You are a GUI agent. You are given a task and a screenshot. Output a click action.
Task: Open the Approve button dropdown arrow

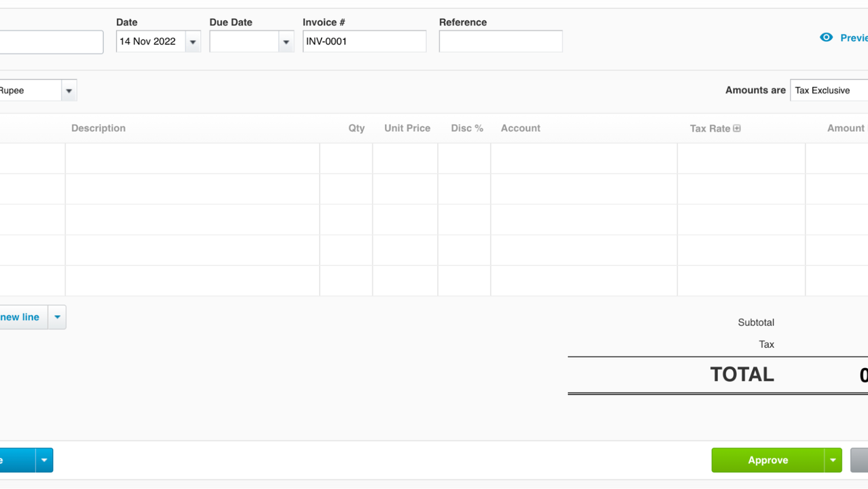[x=833, y=460]
